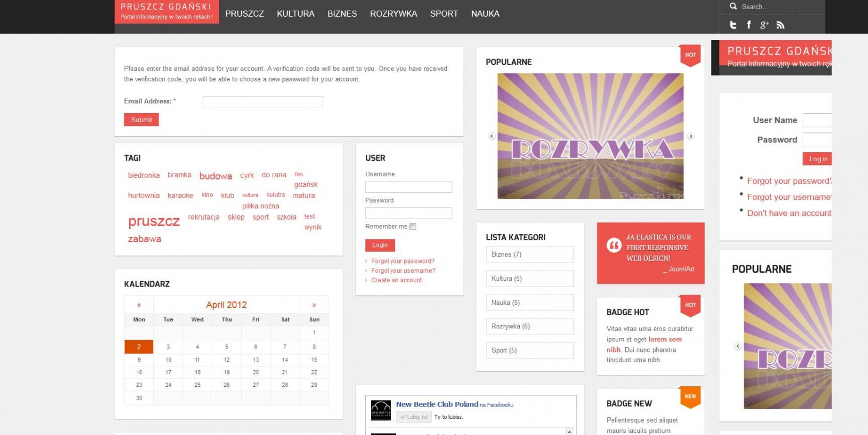Click the Login button in User panel
The width and height of the screenshot is (868, 435).
(x=380, y=245)
